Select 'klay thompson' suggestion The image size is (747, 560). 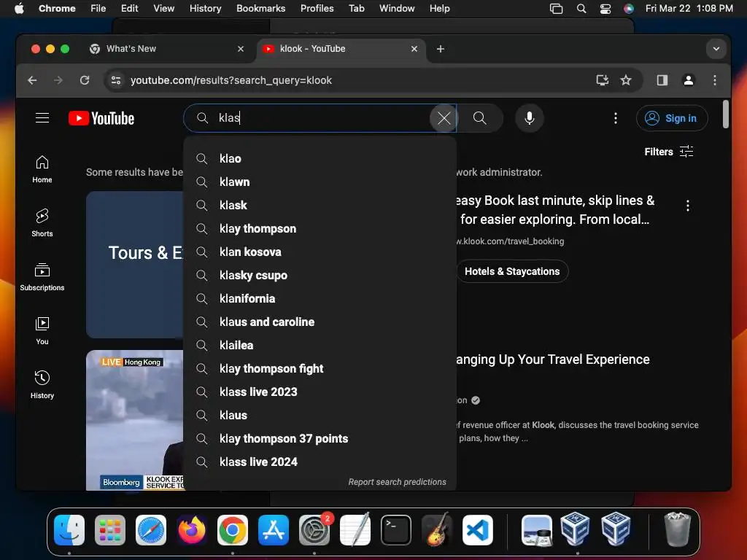pyautogui.click(x=320, y=228)
